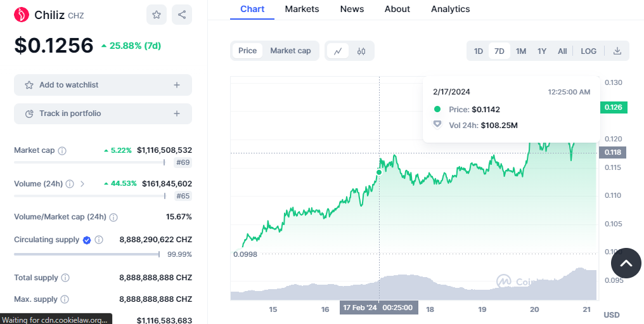This screenshot has height=324, width=644.
Task: Click the Volume (24h) label
Action: (x=38, y=184)
